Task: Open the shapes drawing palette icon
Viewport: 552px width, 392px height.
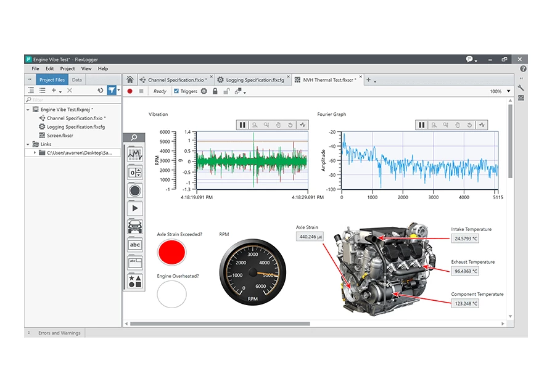Action: tap(134, 281)
